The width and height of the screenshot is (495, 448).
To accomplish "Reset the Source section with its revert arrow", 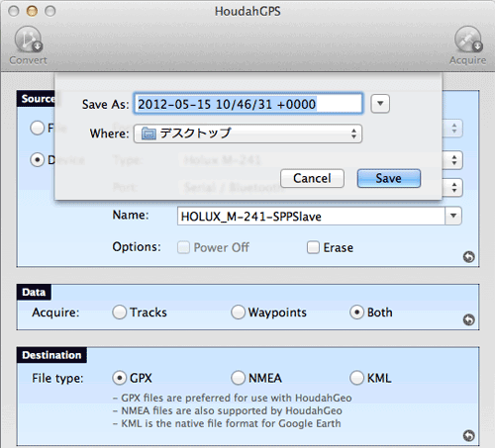I will click(x=468, y=256).
